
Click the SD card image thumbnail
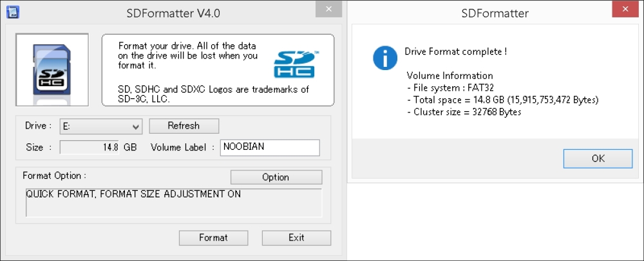point(52,69)
